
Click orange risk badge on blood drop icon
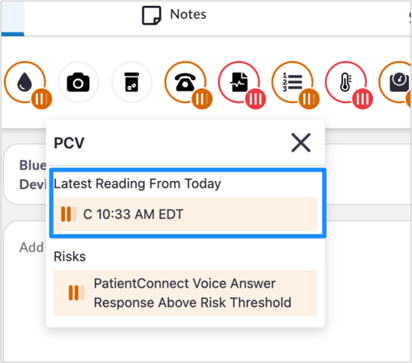[42, 99]
